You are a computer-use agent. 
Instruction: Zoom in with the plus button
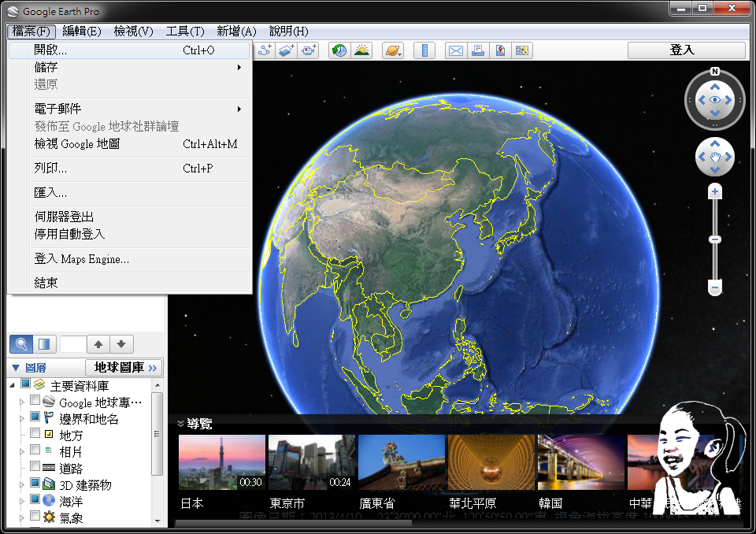715,191
